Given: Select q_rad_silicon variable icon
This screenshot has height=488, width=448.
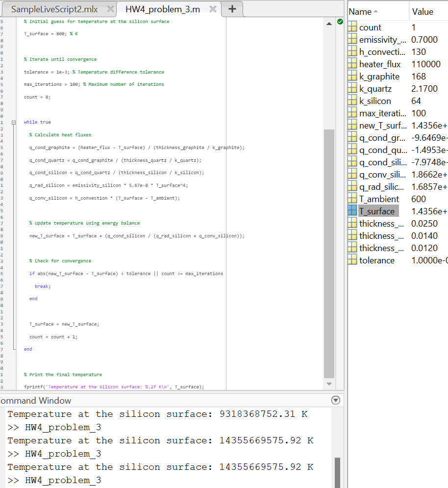Looking at the screenshot, I should tap(352, 186).
